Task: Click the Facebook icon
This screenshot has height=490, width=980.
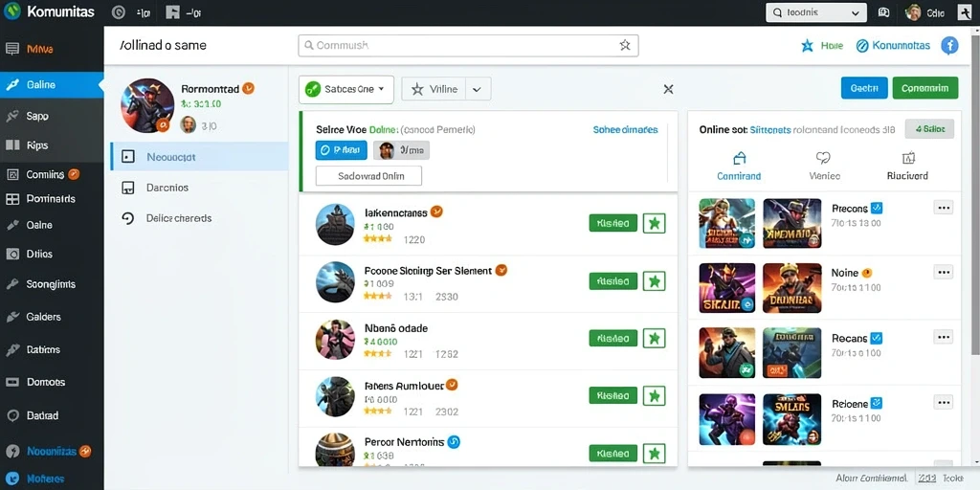Action: pos(950,45)
